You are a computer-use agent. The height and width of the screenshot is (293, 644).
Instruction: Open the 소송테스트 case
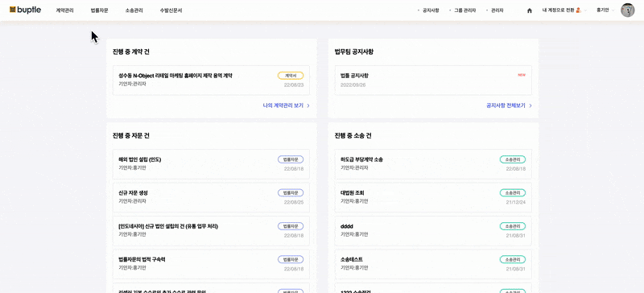tap(433, 264)
